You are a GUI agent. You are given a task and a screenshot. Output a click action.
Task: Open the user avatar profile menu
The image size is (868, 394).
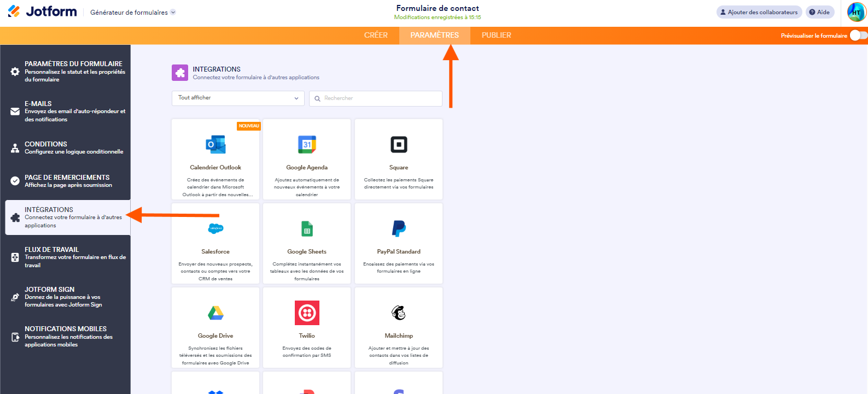(856, 12)
